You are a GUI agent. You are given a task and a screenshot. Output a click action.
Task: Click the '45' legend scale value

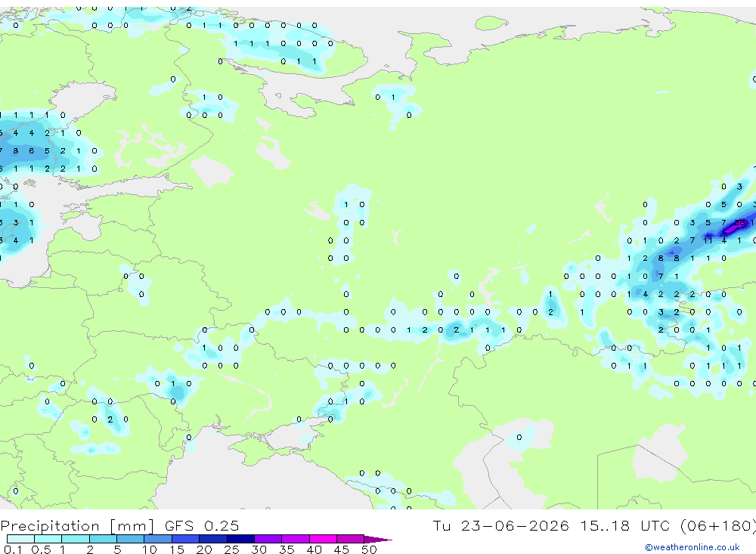342,549
